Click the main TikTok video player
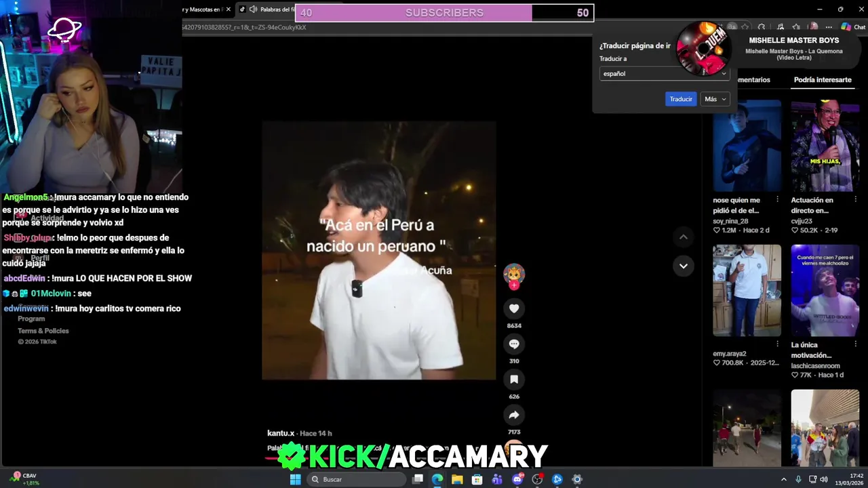Image resolution: width=868 pixels, height=488 pixels. pyautogui.click(x=378, y=250)
